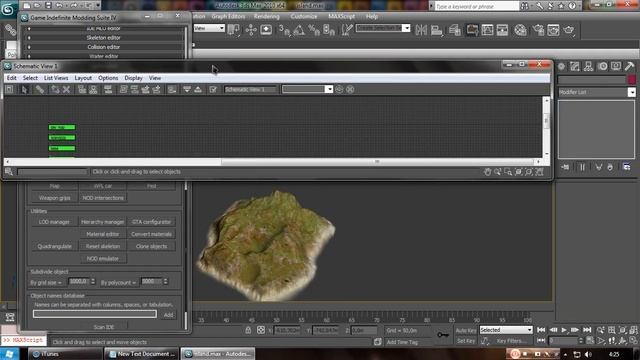This screenshot has width=640, height=360.
Task: Click the Schematic View pan hand icon
Action: click(x=487, y=172)
